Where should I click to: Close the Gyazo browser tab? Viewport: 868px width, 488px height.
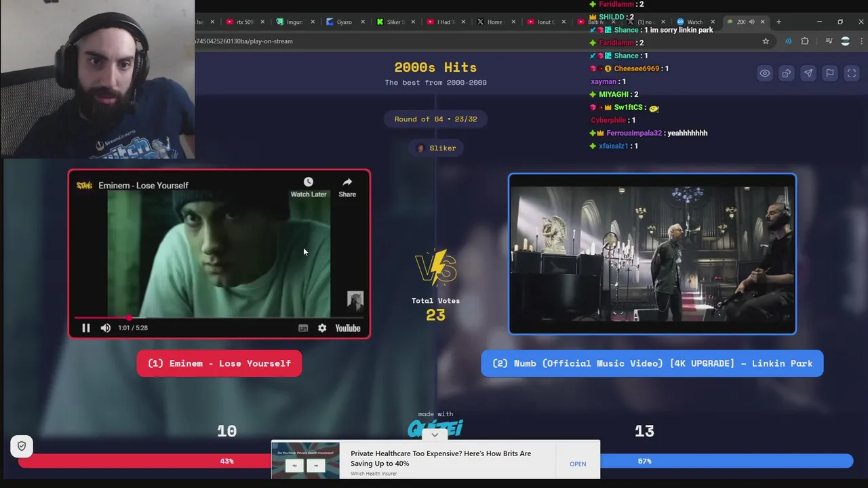click(x=363, y=22)
